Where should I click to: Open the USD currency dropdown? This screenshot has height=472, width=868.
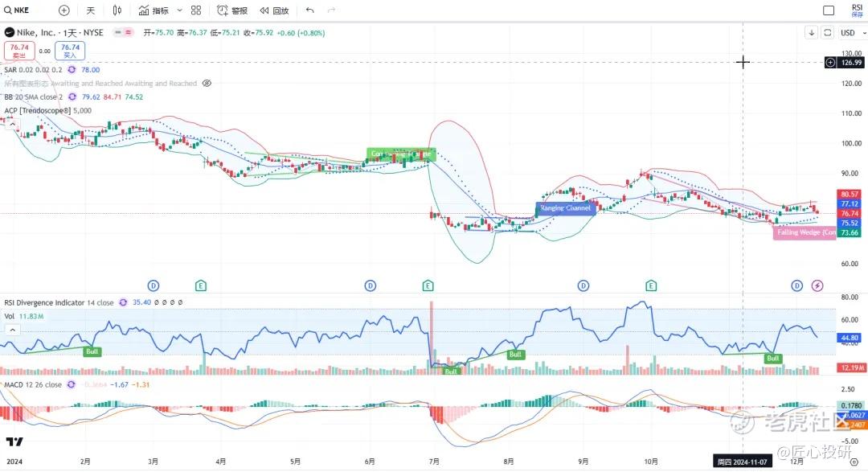tap(853, 33)
